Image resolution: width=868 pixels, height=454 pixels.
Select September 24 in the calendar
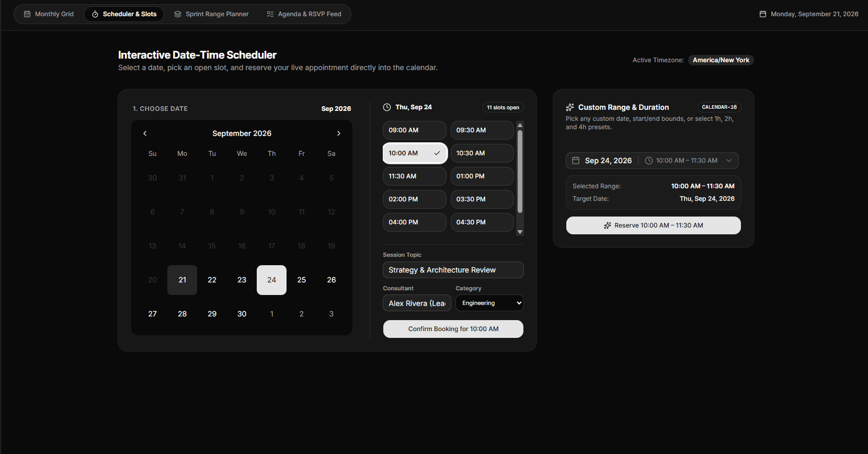point(271,280)
